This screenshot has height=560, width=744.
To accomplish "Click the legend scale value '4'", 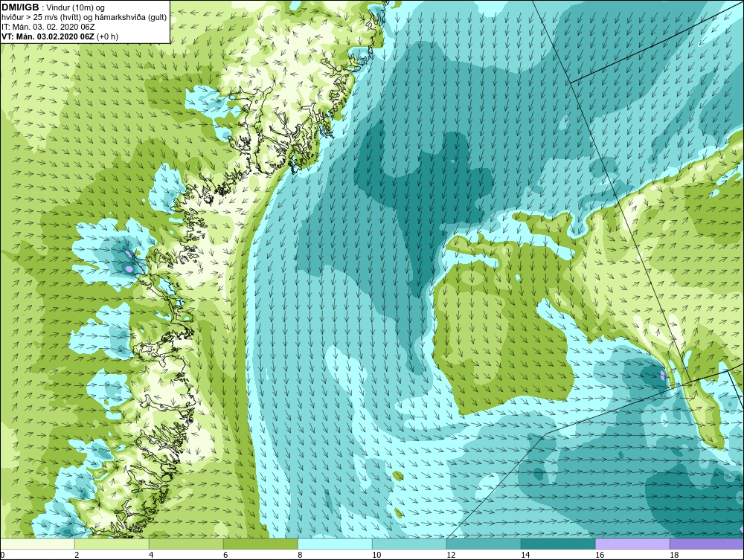I will (x=151, y=555).
